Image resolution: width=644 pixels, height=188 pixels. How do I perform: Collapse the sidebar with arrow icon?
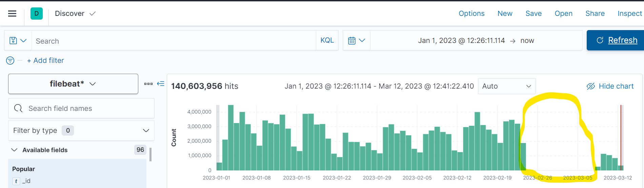[x=161, y=84]
